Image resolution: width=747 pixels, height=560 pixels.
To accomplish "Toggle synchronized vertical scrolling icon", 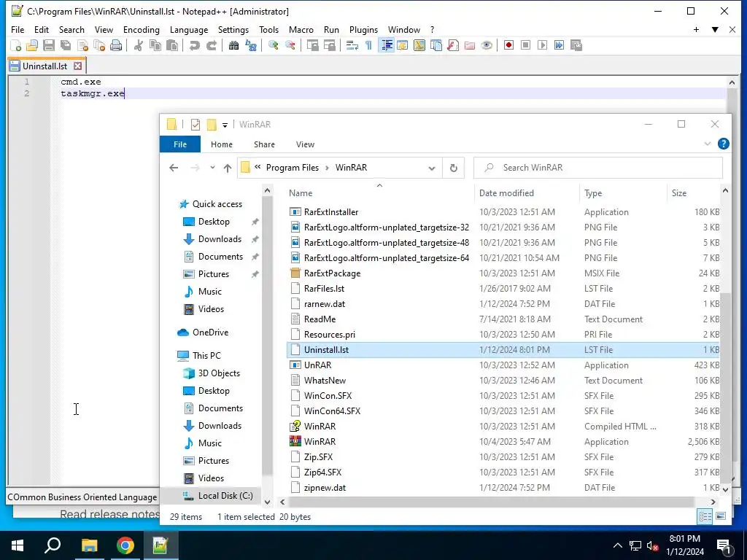I will point(312,45).
